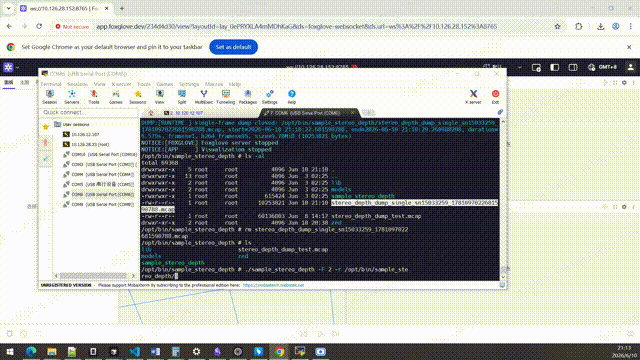Select the USB 串行设备 serial session
640x360 pixels.
point(98,184)
